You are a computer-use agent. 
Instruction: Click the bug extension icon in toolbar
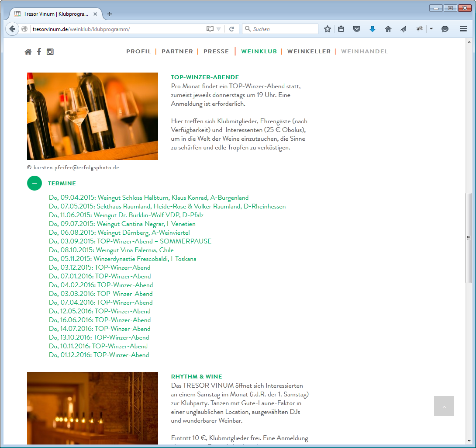420,29
